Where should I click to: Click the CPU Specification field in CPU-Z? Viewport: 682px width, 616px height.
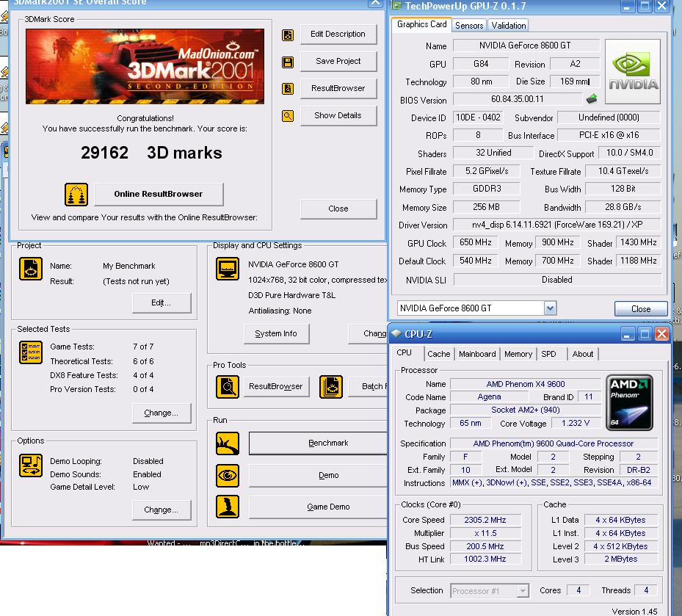pyautogui.click(x=554, y=443)
